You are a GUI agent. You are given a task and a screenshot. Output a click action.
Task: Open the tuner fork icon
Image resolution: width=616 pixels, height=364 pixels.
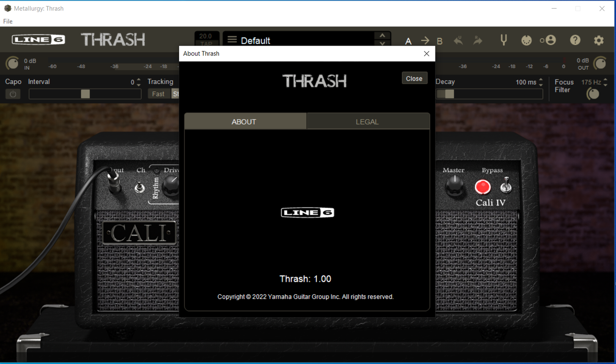pyautogui.click(x=503, y=40)
